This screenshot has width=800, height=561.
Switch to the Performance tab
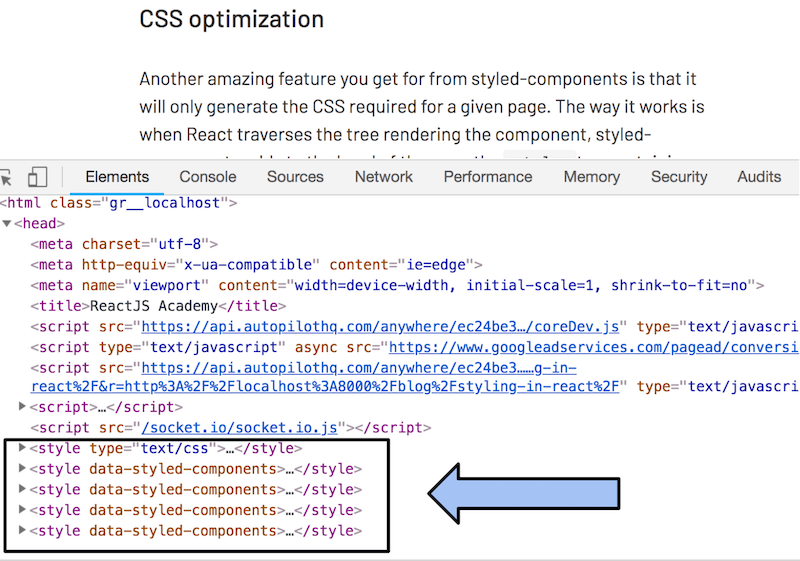pyautogui.click(x=488, y=177)
